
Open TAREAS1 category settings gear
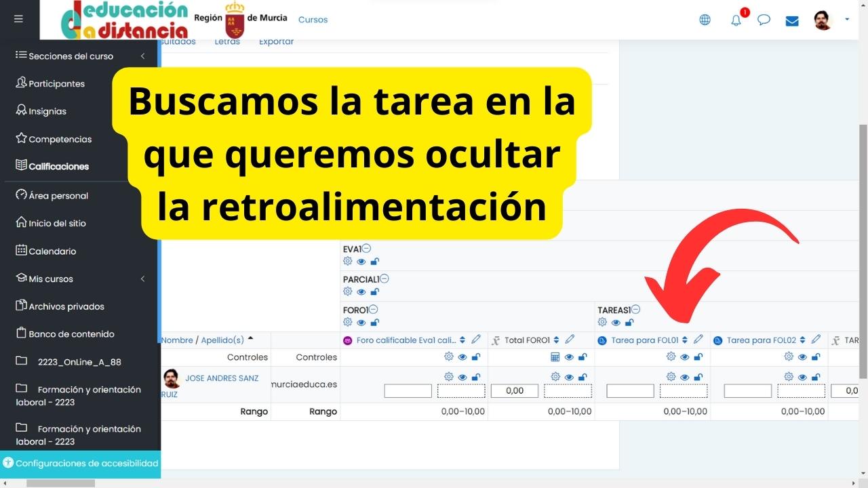click(x=602, y=322)
